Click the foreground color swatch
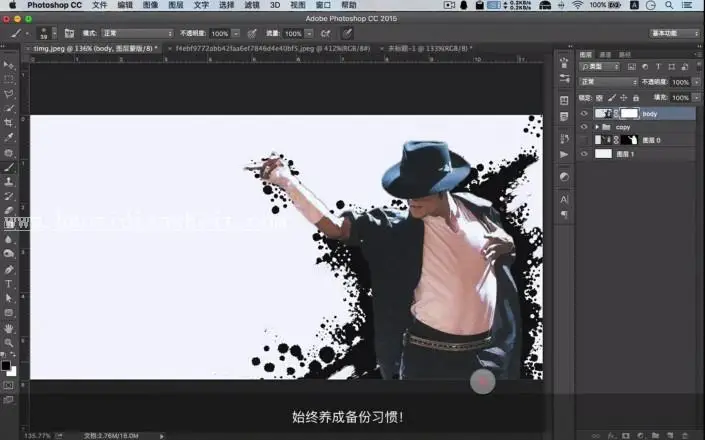 coord(6,365)
